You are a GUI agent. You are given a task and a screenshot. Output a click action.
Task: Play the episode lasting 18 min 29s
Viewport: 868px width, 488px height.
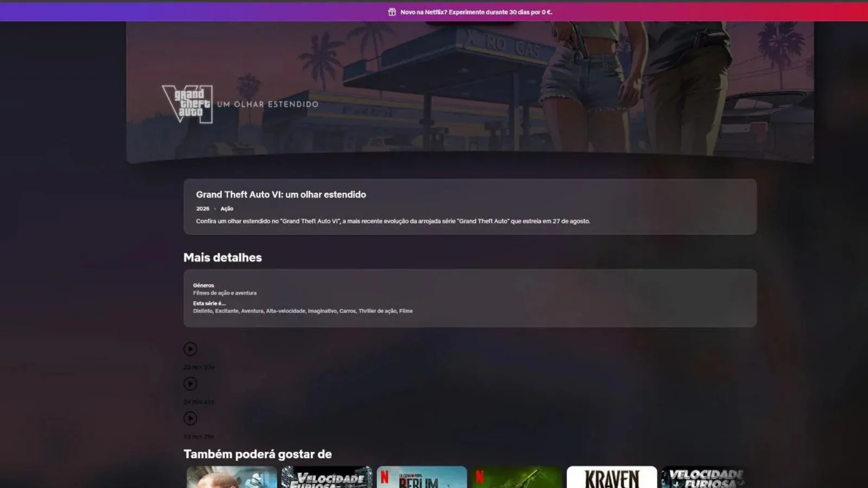point(190,418)
